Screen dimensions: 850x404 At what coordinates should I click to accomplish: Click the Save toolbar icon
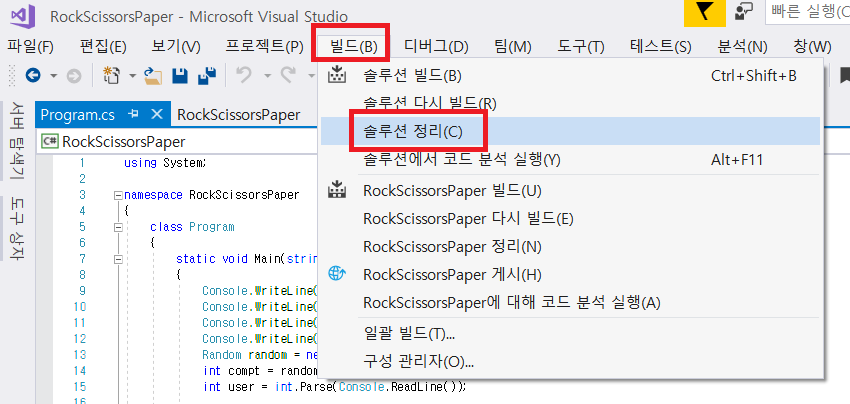pyautogui.click(x=180, y=76)
